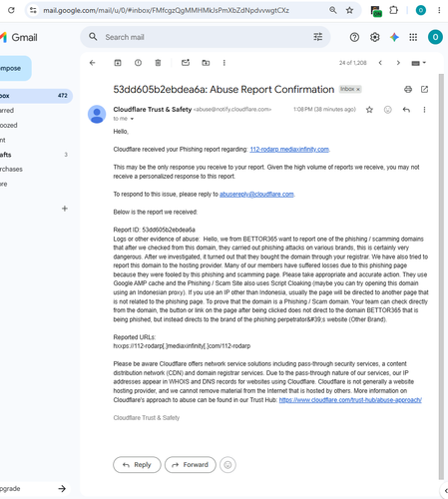Open message more options three dots
The width and height of the screenshot is (448, 499).
click(x=424, y=110)
